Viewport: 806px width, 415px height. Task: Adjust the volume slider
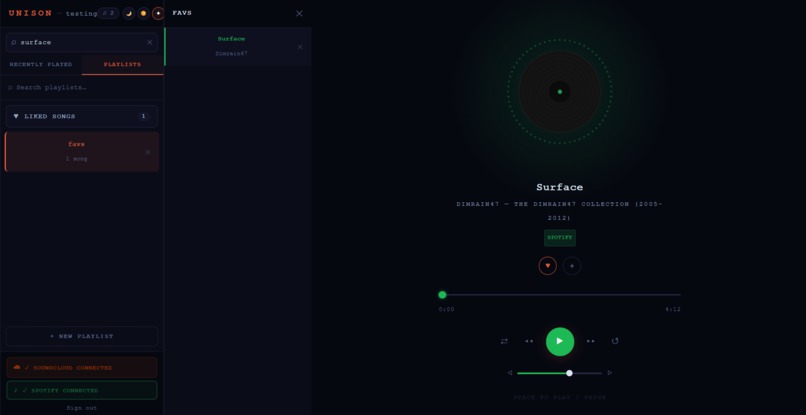tap(559, 373)
